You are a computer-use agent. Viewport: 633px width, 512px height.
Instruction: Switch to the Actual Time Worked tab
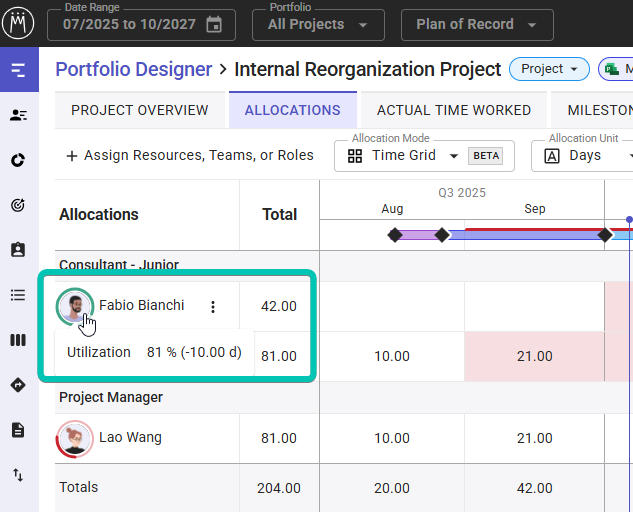453,110
